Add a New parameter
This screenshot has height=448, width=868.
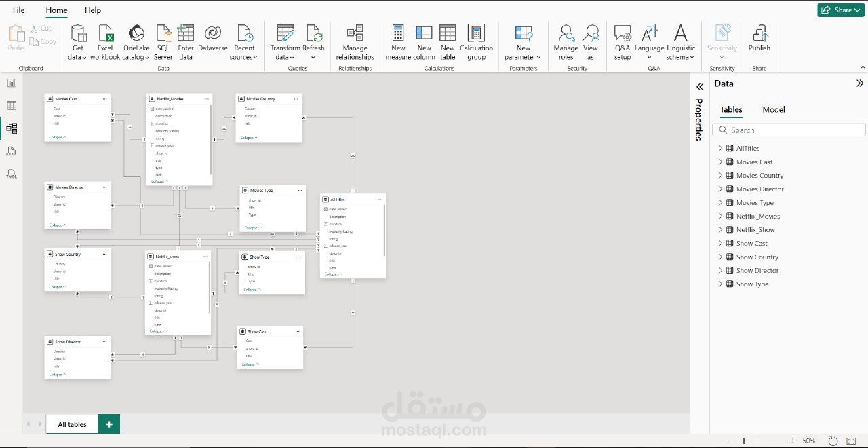coord(524,42)
